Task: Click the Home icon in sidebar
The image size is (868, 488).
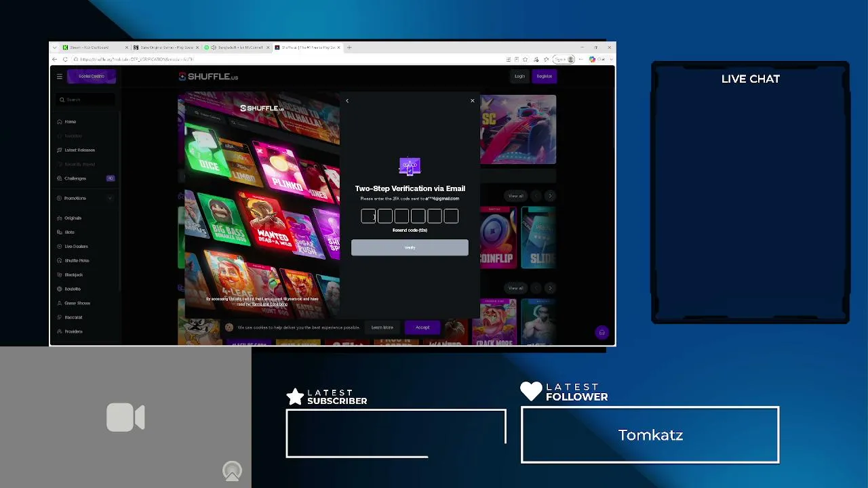Action: point(60,122)
